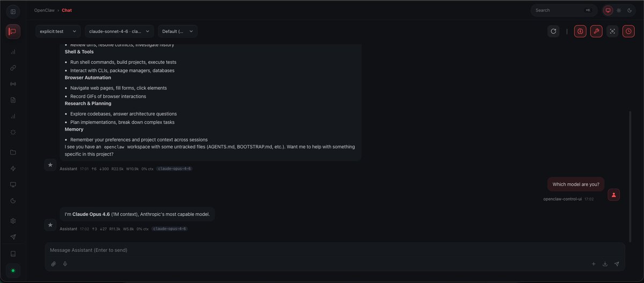The image size is (644, 283).
Task: Click the Search field in top bar
Action: (564, 10)
